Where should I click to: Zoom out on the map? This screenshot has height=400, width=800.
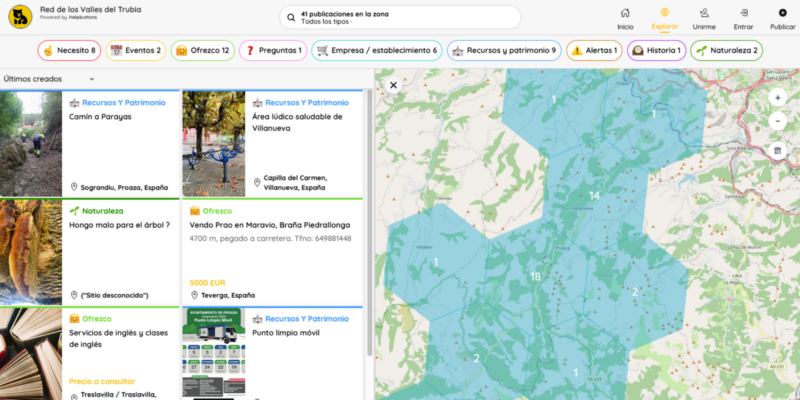[778, 121]
